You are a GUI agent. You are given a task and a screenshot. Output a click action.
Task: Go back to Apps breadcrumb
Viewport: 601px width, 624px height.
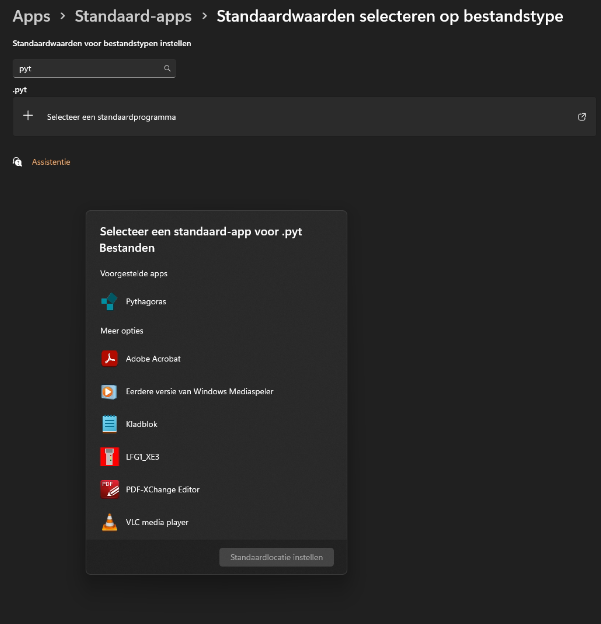click(31, 16)
